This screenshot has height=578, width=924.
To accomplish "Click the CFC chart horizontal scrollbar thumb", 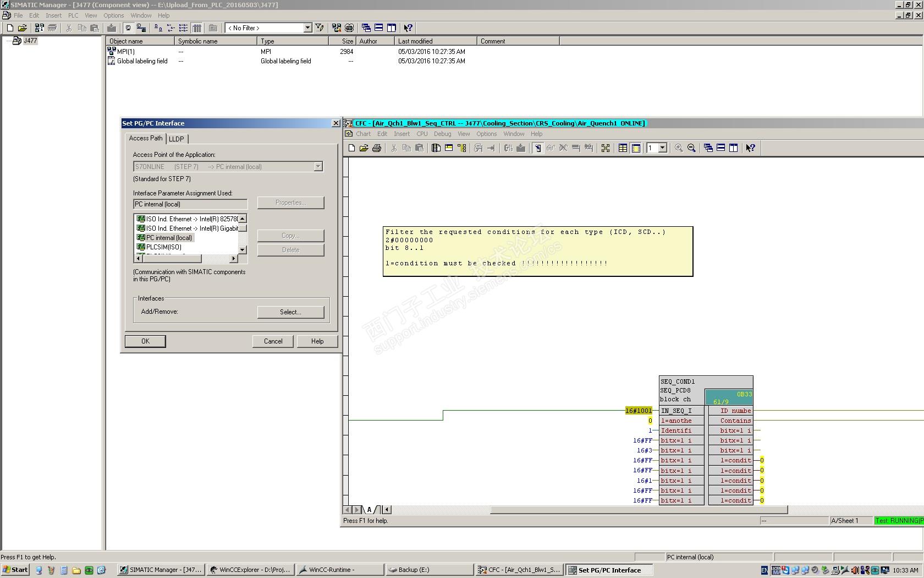I will point(639,510).
